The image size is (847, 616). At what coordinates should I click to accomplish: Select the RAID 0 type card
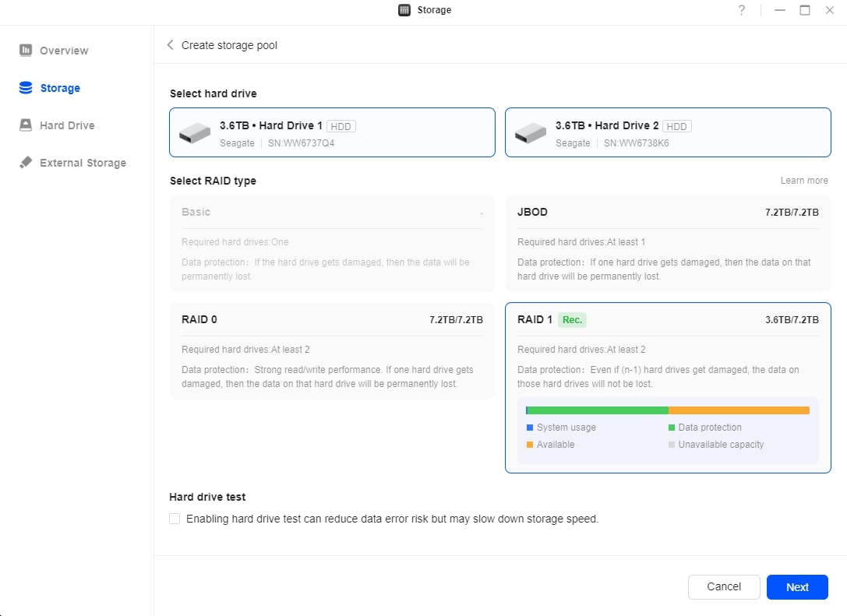332,350
